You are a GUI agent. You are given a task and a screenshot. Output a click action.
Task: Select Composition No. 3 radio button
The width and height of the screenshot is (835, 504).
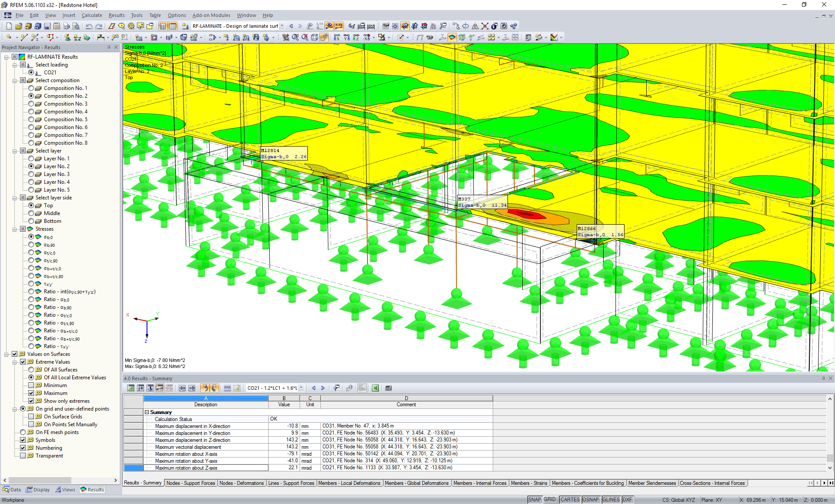coord(31,104)
